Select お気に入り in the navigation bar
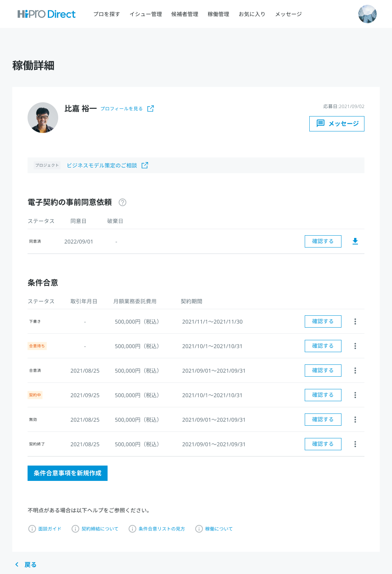Screen dimensions: 392x574 point(252,14)
